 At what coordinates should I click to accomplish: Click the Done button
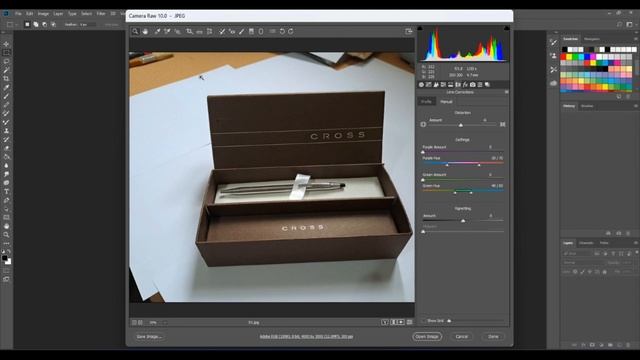pyautogui.click(x=493, y=337)
